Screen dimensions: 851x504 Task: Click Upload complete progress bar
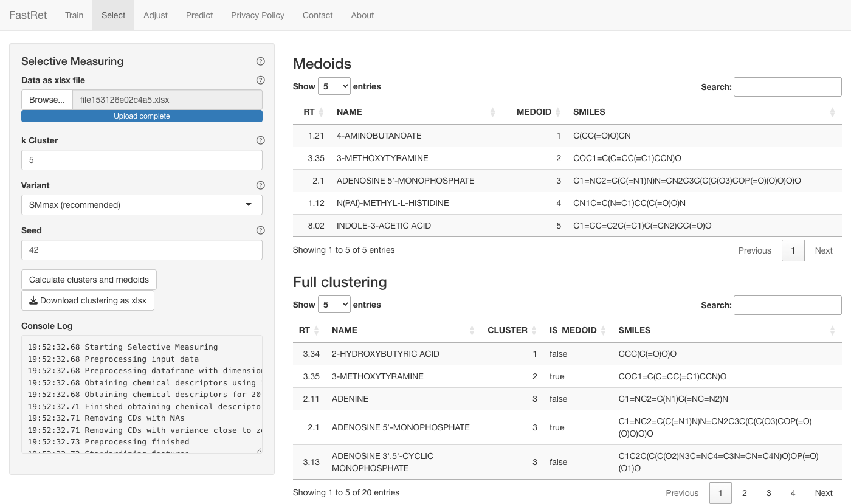pyautogui.click(x=142, y=116)
